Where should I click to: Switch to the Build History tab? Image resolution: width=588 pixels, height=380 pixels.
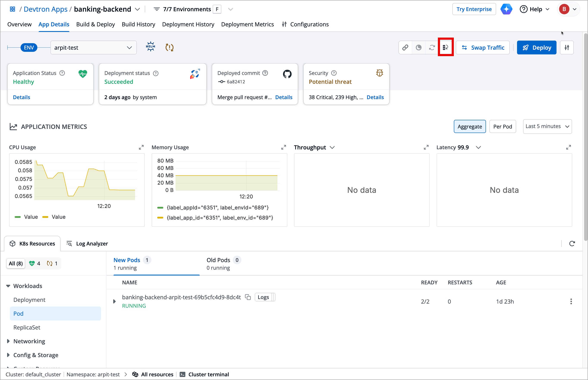138,24
